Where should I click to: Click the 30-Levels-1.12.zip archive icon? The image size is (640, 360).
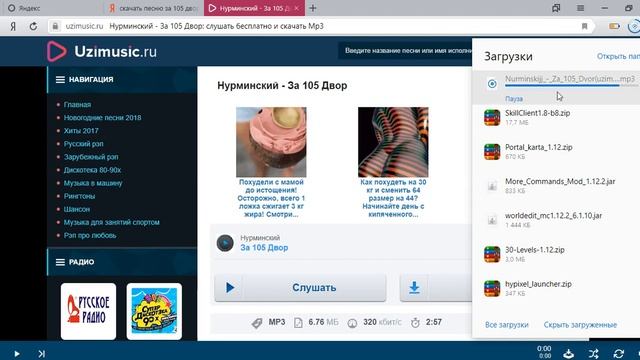tap(492, 254)
